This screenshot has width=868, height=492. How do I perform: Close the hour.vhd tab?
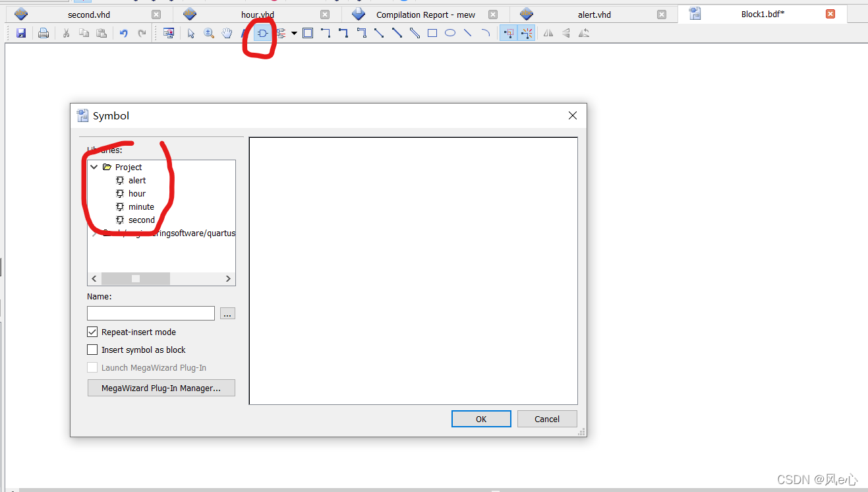[x=325, y=15]
